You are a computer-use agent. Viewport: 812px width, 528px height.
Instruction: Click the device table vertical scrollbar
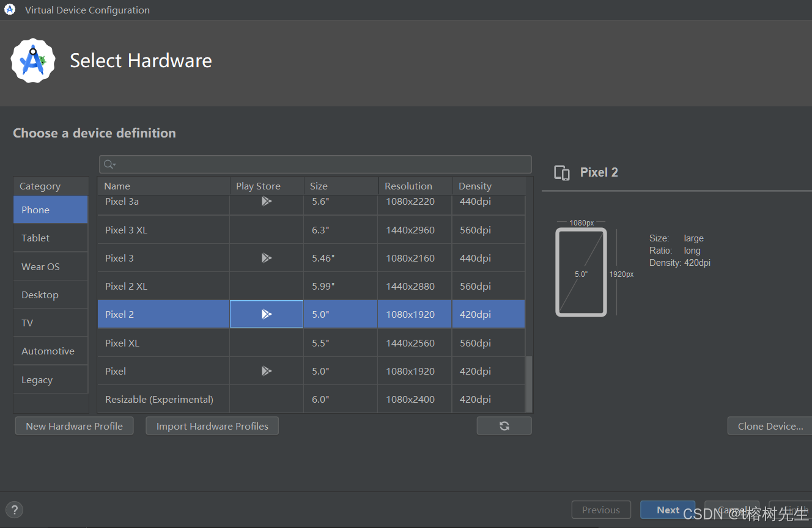click(x=529, y=384)
